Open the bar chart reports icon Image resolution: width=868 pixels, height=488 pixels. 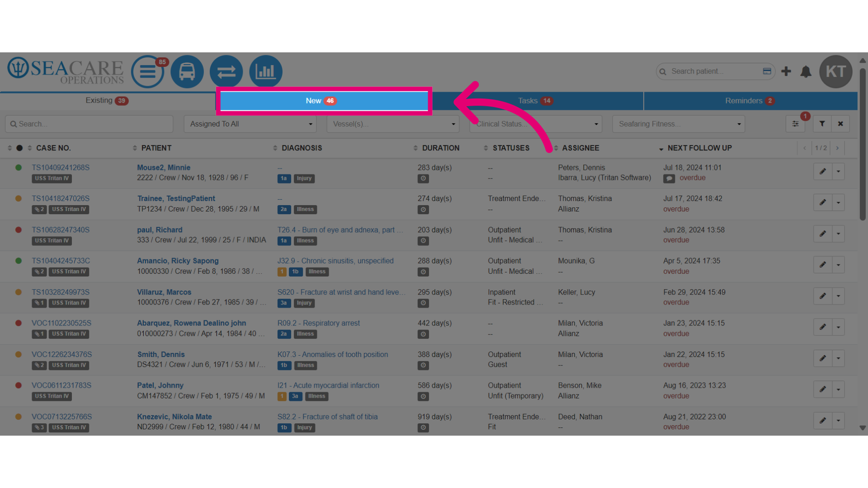(265, 71)
